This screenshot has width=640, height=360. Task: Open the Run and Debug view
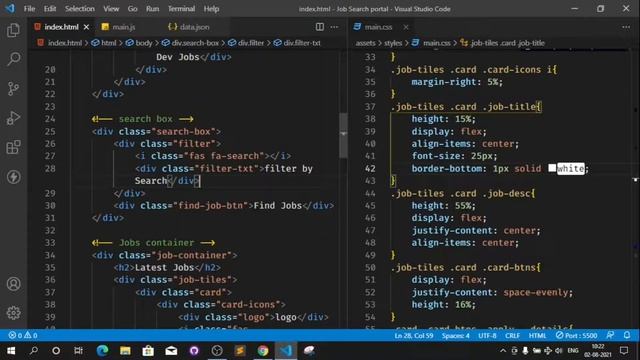pyautogui.click(x=13, y=118)
